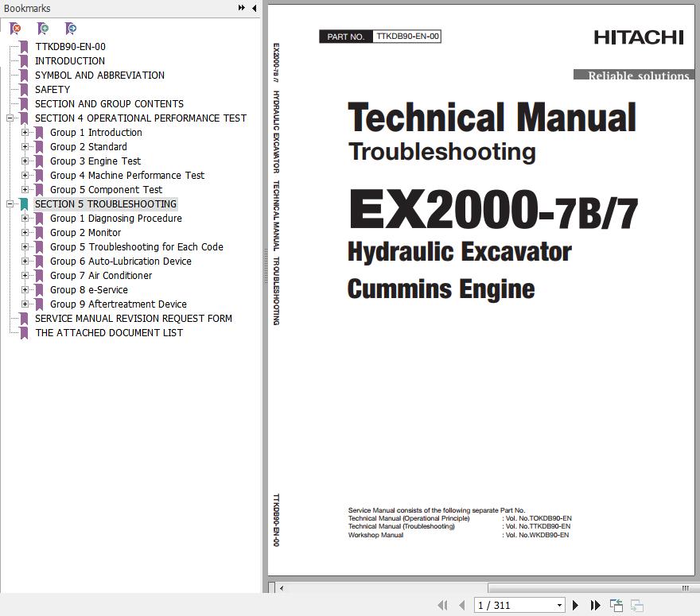Go to the previous page arrow

[x=462, y=605]
